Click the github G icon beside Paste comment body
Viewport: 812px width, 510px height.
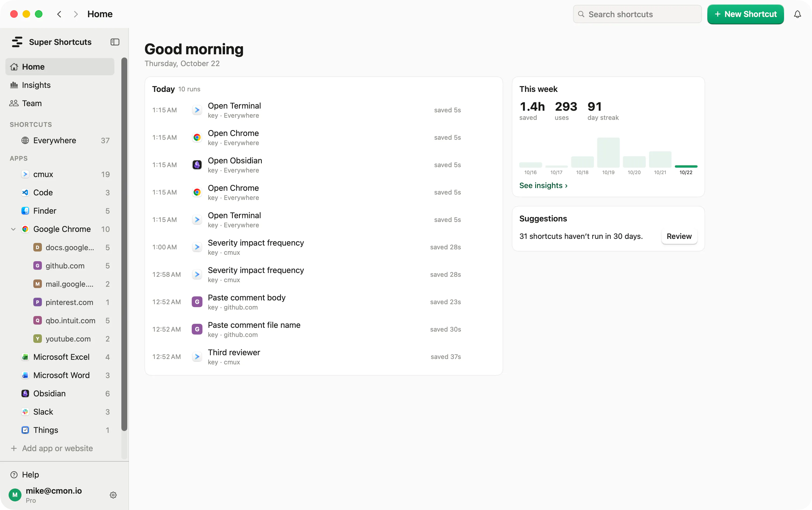point(197,302)
